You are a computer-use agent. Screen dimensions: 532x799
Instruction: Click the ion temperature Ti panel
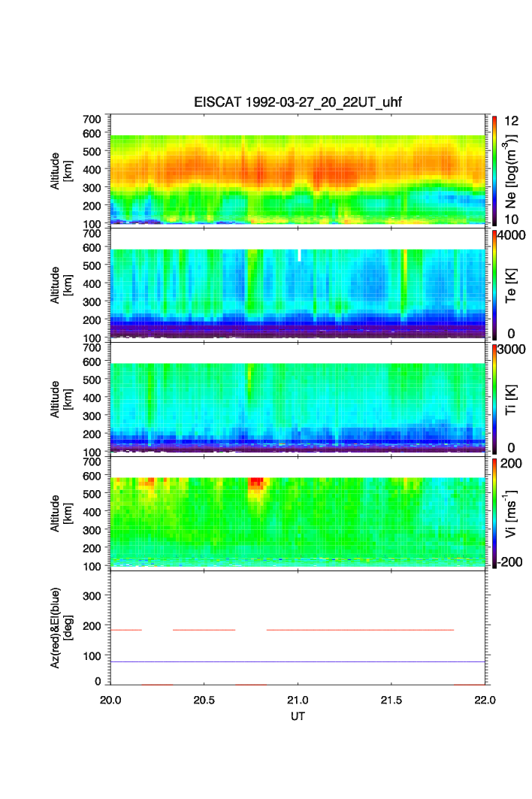pyautogui.click(x=298, y=399)
